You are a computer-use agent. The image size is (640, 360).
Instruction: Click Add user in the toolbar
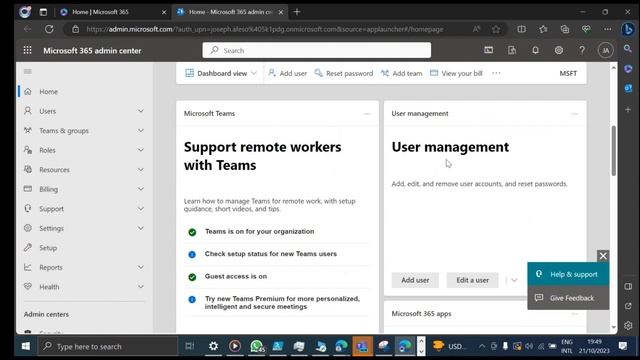(x=287, y=73)
